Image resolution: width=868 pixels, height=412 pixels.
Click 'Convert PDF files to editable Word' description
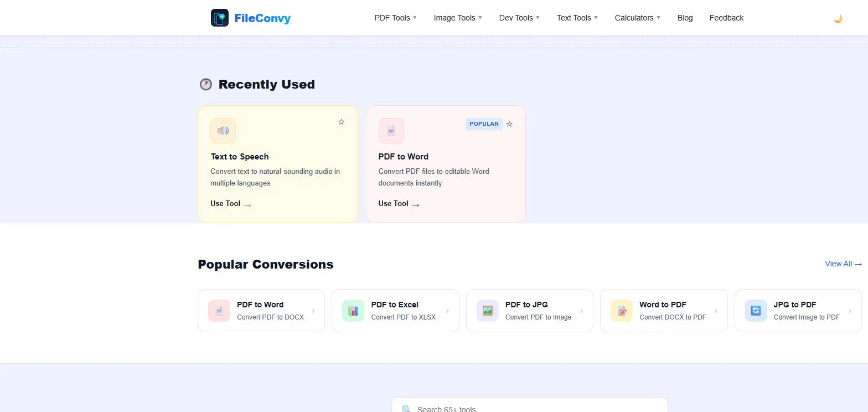(434, 177)
